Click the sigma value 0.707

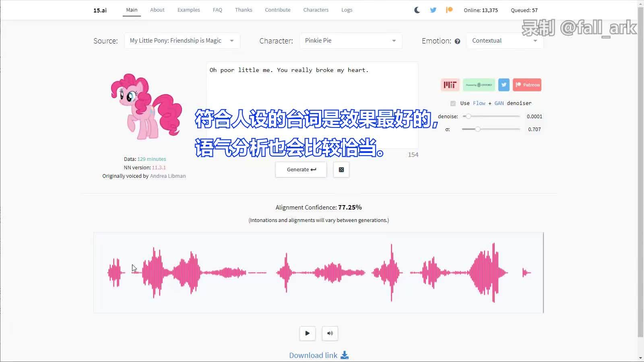pyautogui.click(x=535, y=130)
